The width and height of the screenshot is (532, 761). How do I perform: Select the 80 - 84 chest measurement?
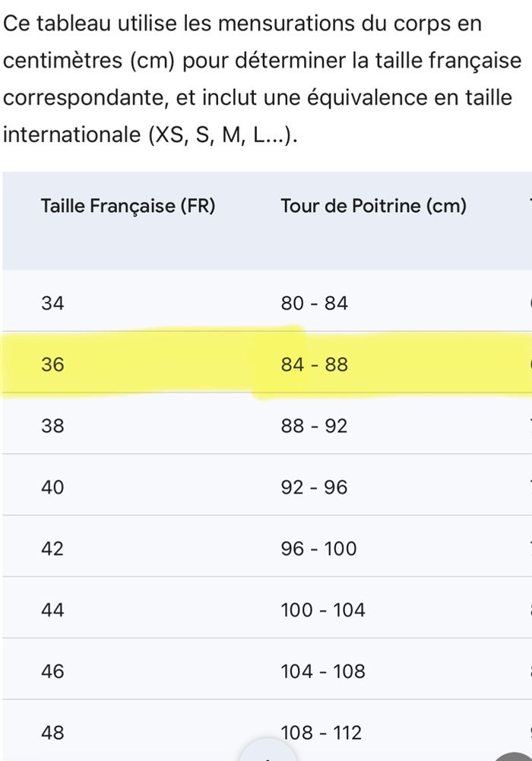tap(314, 303)
